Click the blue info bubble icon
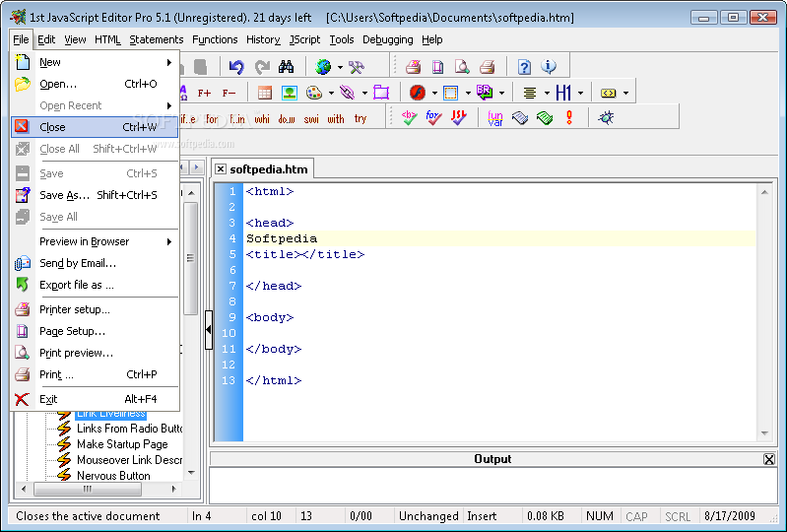Image resolution: width=787 pixels, height=532 pixels. coord(549,66)
